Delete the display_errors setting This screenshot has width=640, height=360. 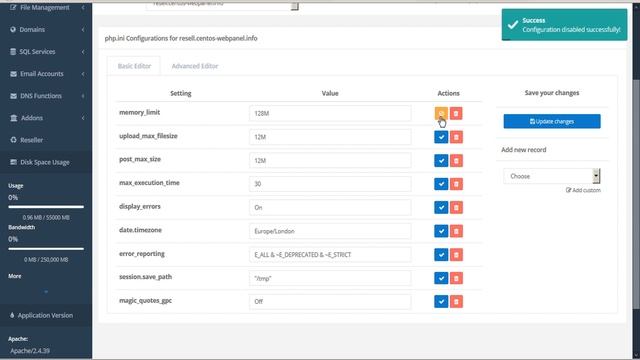(456, 208)
